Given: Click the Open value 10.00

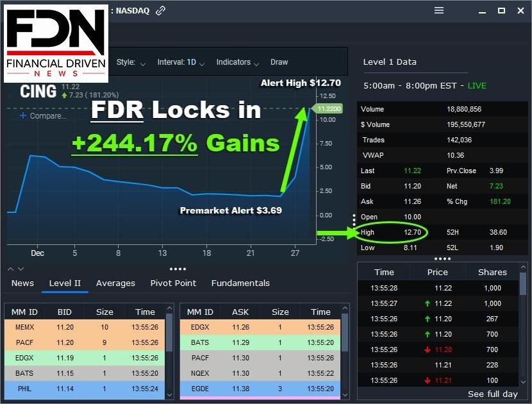Looking at the screenshot, I should pos(412,217).
